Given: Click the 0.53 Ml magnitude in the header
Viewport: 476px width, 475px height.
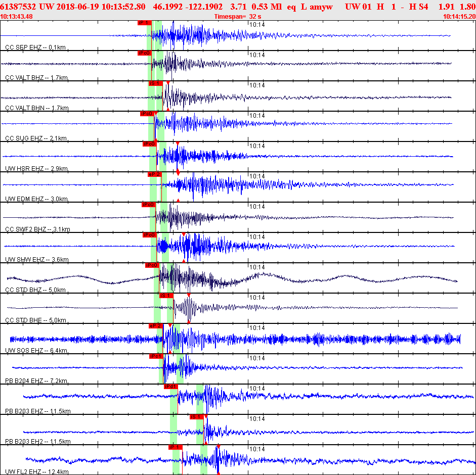Looking at the screenshot, I should (x=267, y=7).
